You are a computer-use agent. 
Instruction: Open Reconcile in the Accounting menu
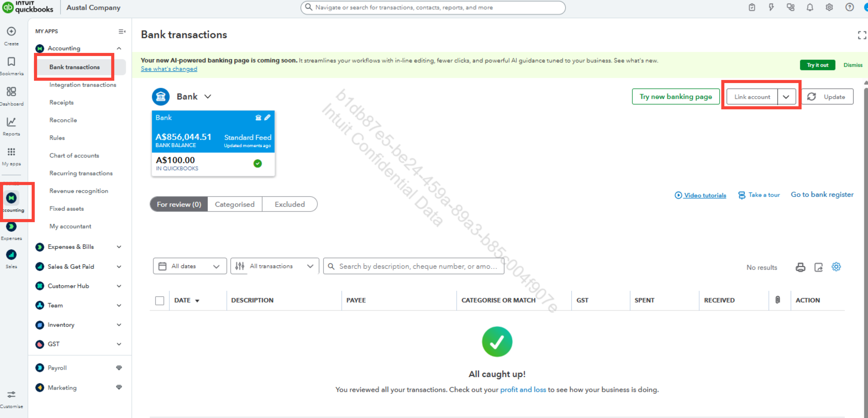(63, 120)
